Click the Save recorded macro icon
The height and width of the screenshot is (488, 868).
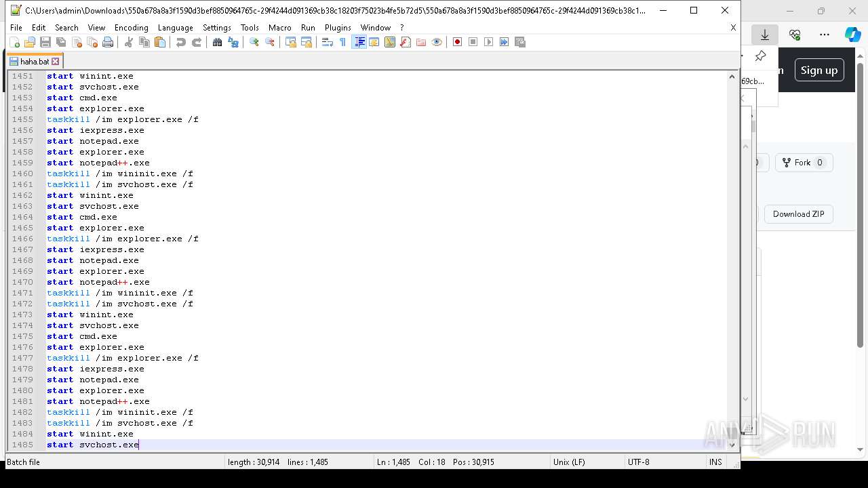coord(520,42)
